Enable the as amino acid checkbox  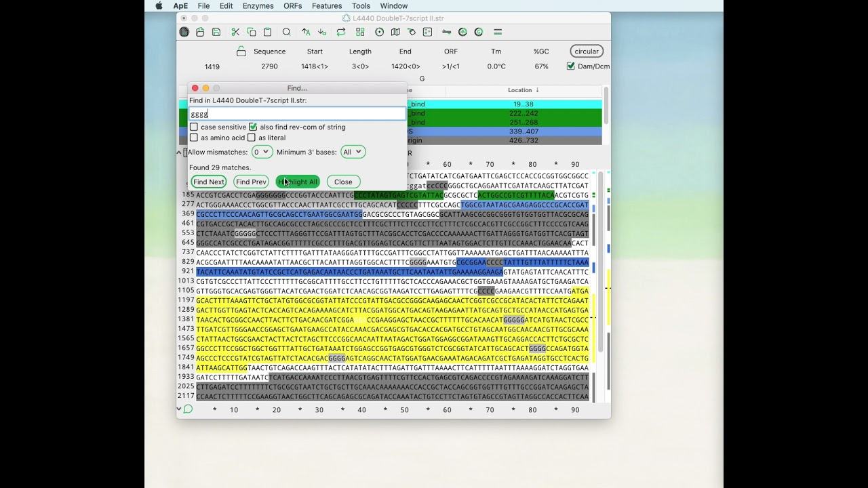[x=194, y=138]
